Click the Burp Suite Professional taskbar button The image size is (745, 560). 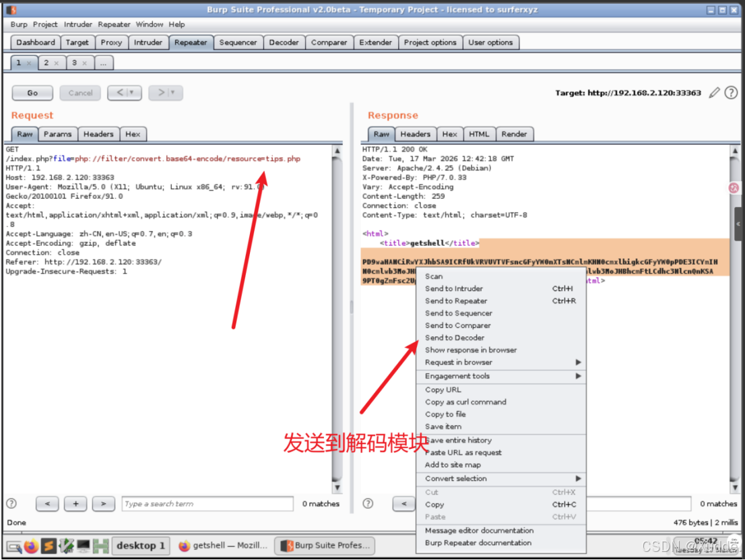click(x=325, y=546)
